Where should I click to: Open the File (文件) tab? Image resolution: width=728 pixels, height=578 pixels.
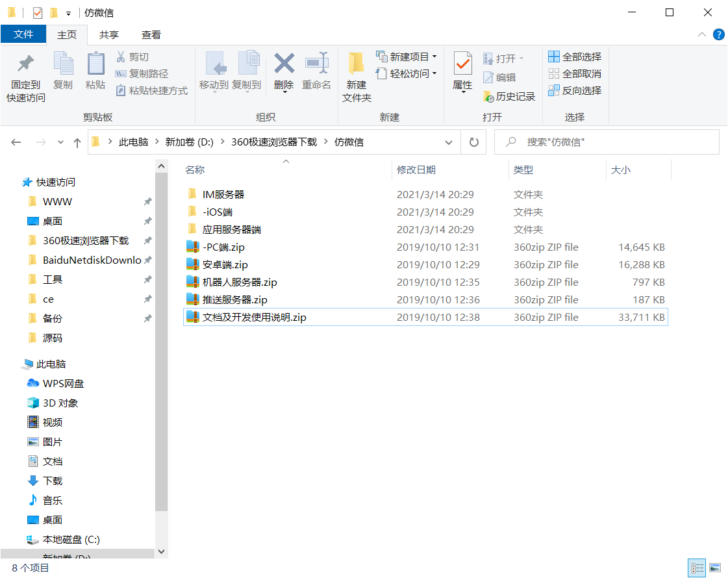click(x=23, y=34)
